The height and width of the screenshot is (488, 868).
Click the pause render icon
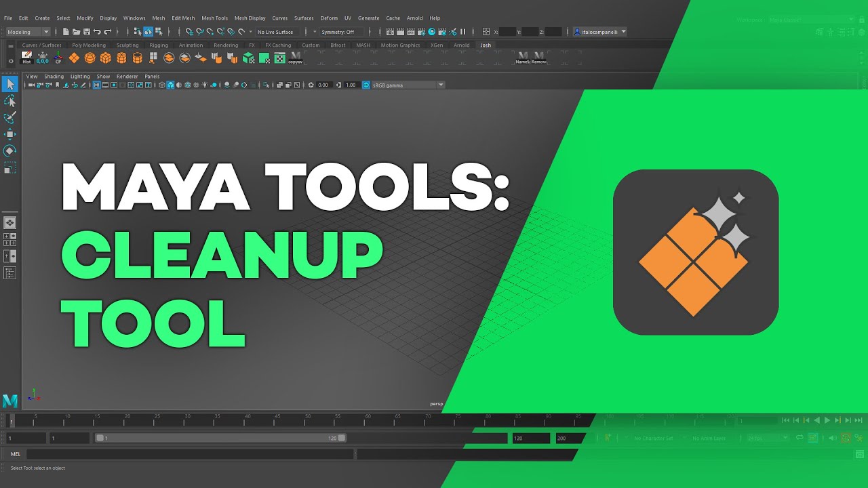[x=463, y=32]
